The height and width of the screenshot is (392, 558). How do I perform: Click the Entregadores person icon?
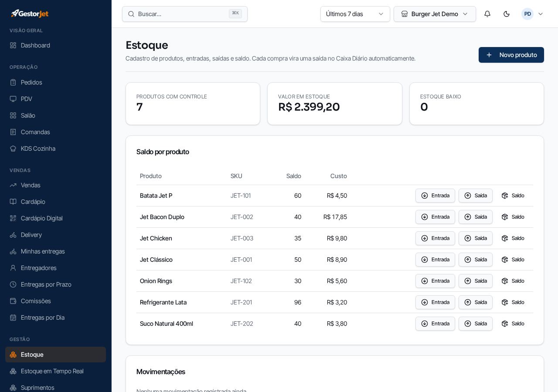click(13, 268)
